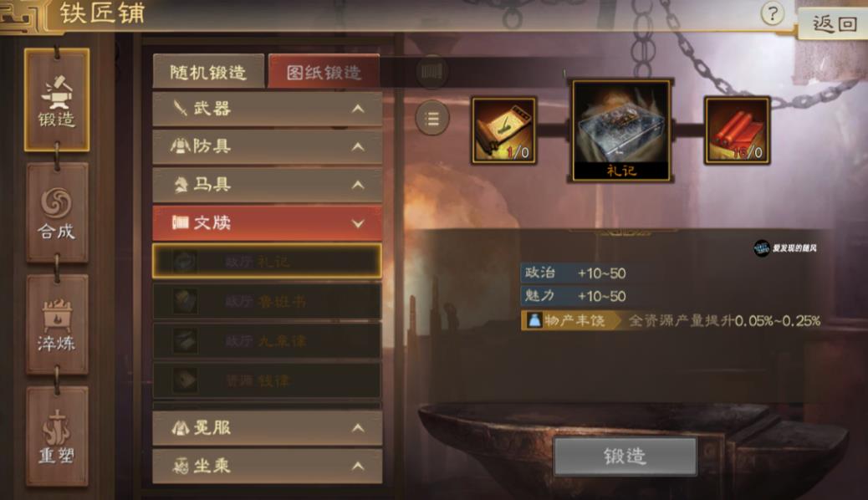Screen dimensions: 868x500
Task: Open the 合成 synthesis side tab
Action: 57,212
